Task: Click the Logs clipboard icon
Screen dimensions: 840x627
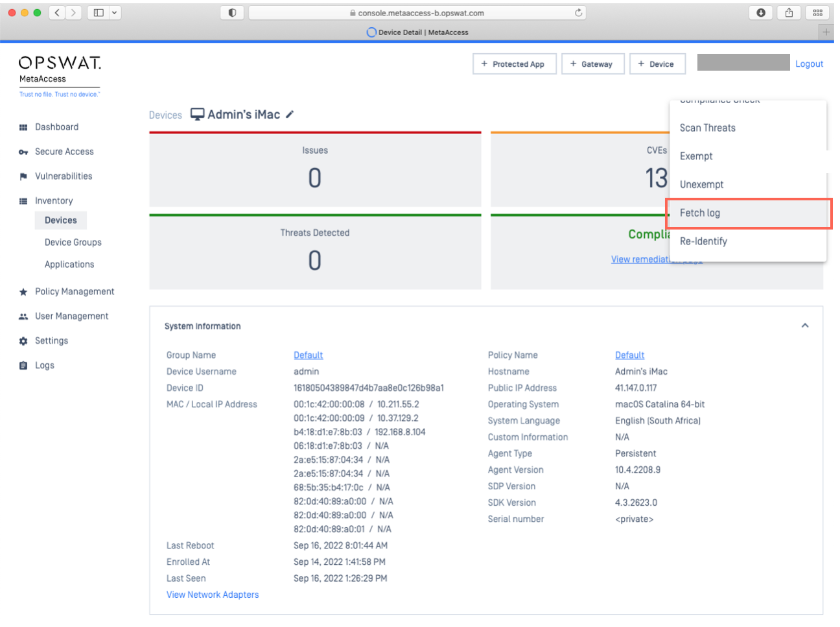Action: coord(23,366)
